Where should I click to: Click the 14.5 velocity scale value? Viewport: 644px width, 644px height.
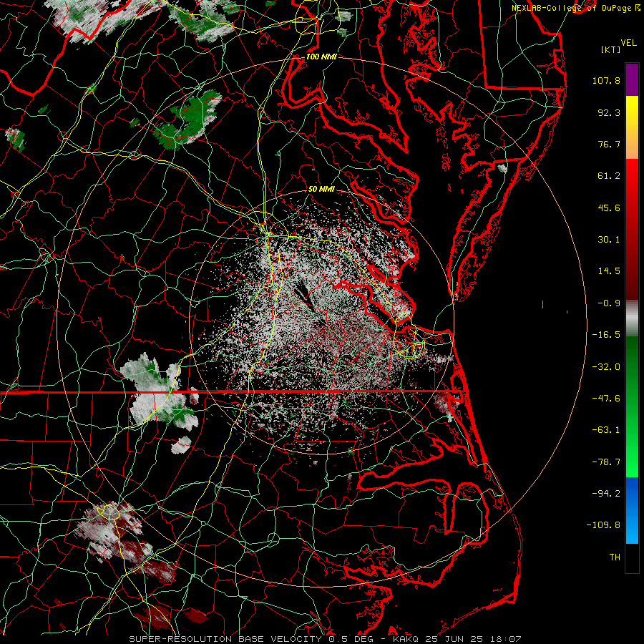pyautogui.click(x=609, y=271)
